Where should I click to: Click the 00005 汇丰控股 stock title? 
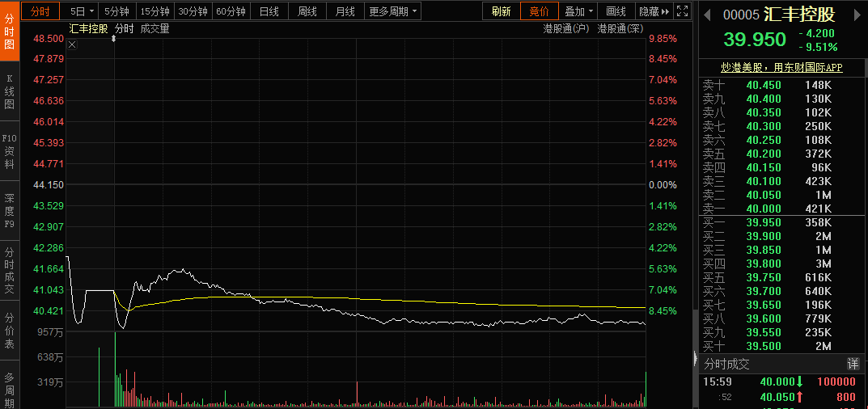point(779,15)
